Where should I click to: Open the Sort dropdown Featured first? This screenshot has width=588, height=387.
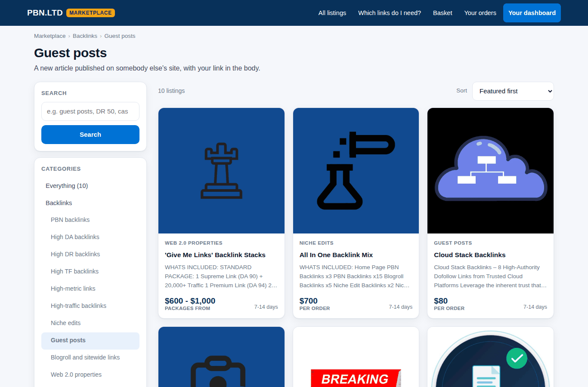click(513, 91)
